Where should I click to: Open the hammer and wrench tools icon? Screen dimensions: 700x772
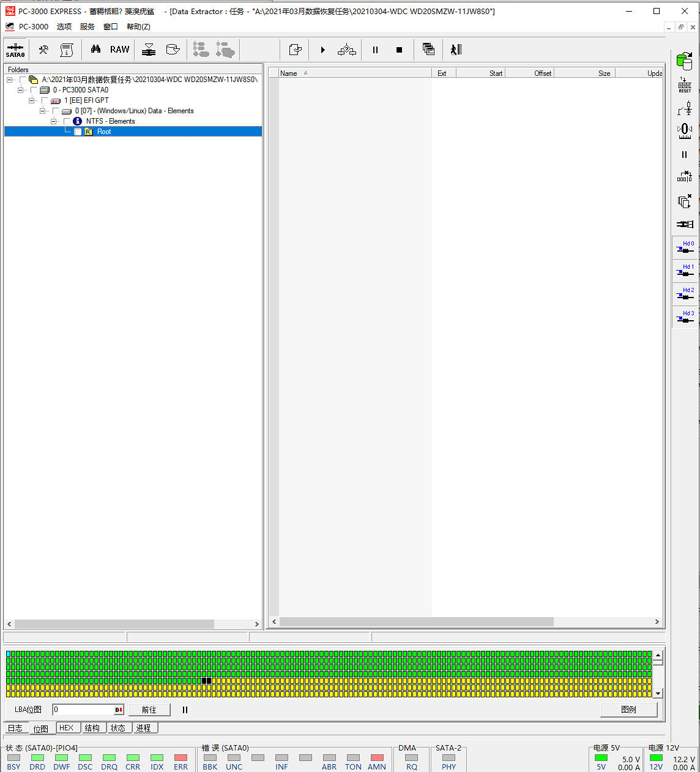pyautogui.click(x=43, y=50)
